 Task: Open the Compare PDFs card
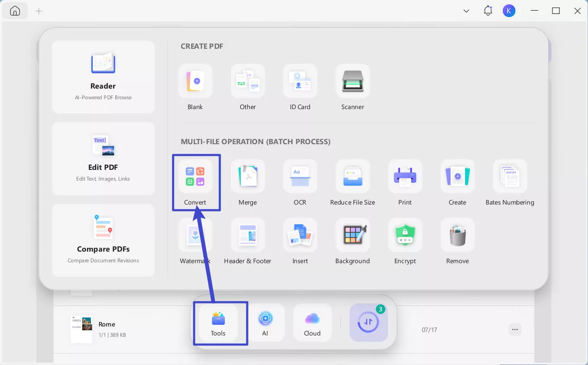click(103, 240)
